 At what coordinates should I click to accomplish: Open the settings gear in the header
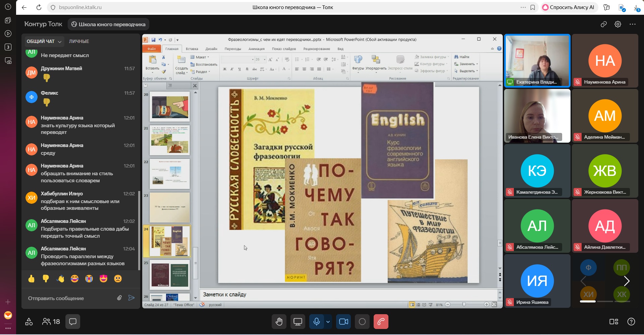click(x=618, y=24)
